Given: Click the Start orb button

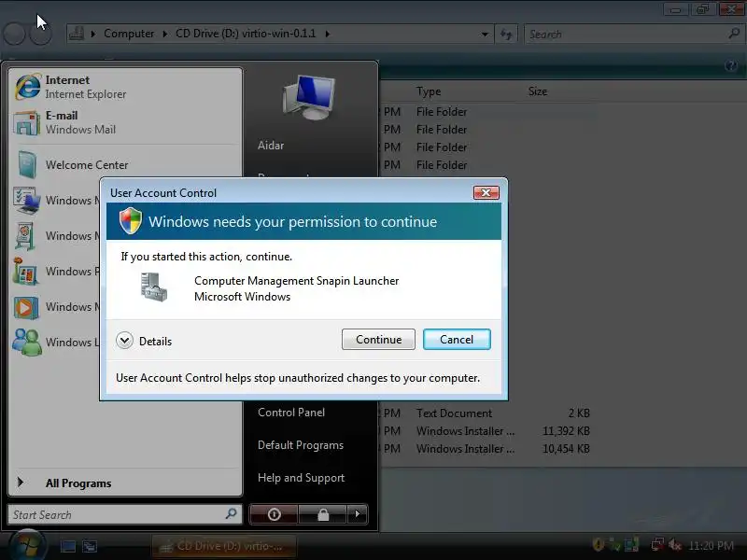Looking at the screenshot, I should (28, 545).
